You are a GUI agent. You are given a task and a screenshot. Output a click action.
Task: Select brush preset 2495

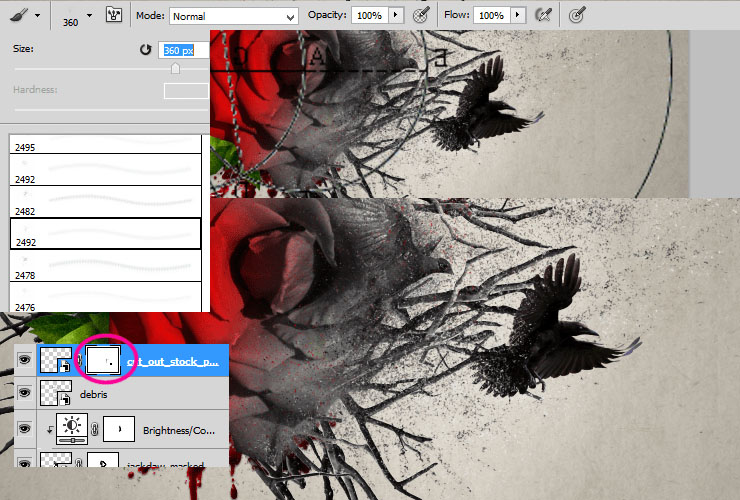[x=105, y=144]
